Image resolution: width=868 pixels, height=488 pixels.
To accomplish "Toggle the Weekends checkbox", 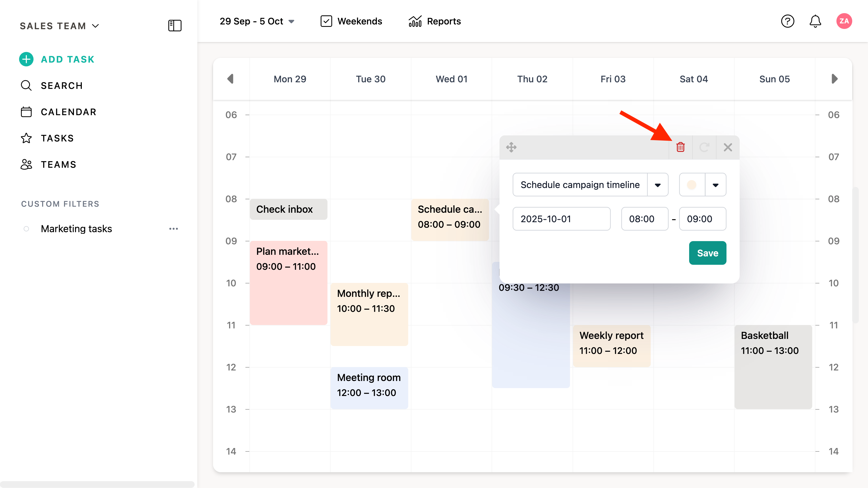I will 326,21.
